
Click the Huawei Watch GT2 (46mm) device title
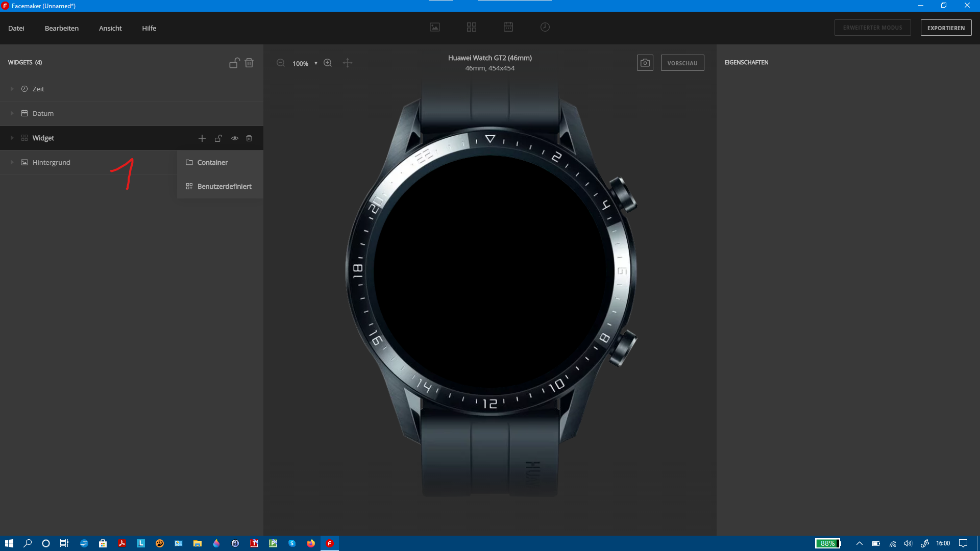[x=490, y=58]
